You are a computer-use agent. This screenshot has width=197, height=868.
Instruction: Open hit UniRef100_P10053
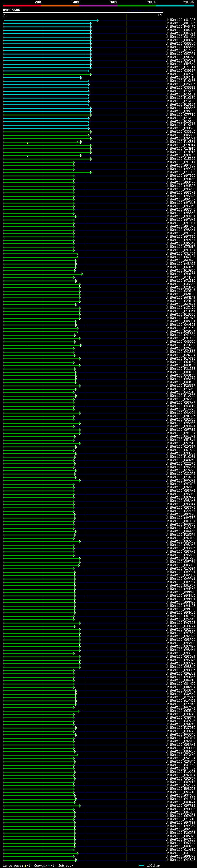tap(180, 771)
